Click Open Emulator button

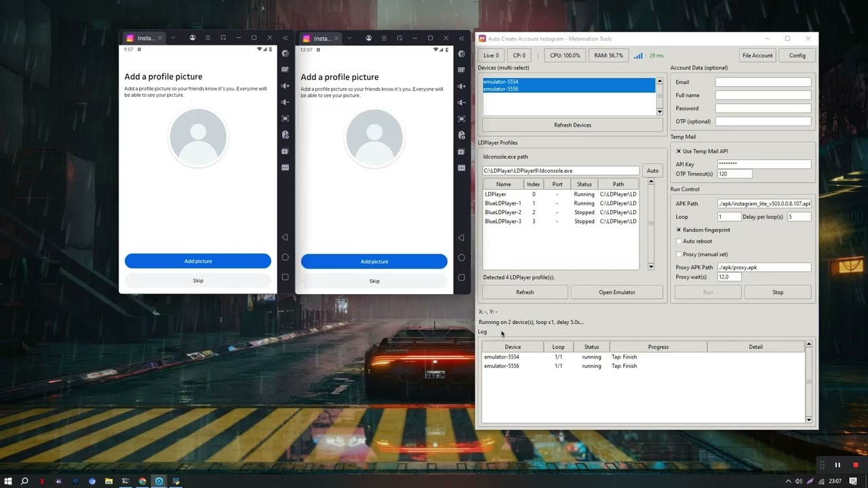point(617,292)
